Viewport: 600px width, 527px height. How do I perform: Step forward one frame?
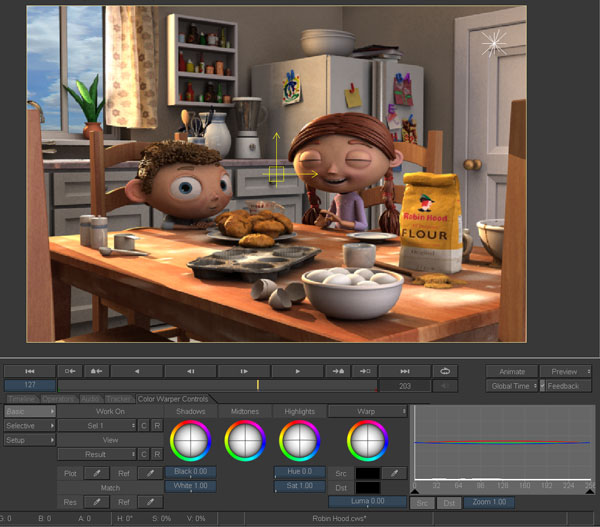[244, 371]
